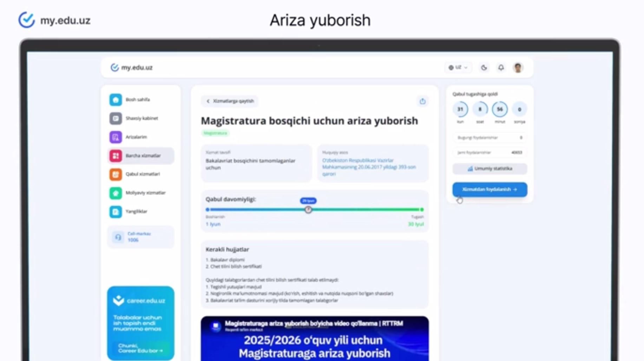This screenshot has width=644, height=361.
Task: Toggle dark mode moon icon
Action: pyautogui.click(x=484, y=67)
